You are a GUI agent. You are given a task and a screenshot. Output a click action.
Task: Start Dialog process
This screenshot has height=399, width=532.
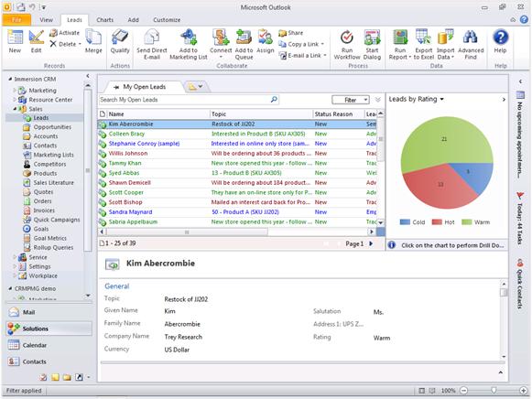[372, 45]
